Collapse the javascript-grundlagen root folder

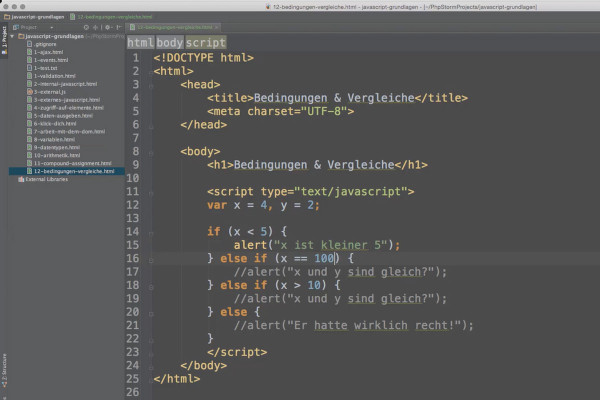pos(12,36)
